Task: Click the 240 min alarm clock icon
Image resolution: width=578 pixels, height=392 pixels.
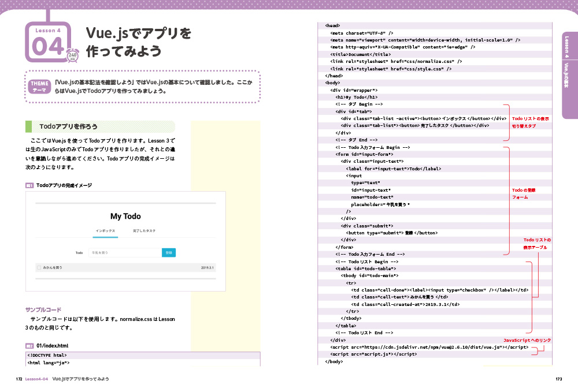Action: click(73, 55)
